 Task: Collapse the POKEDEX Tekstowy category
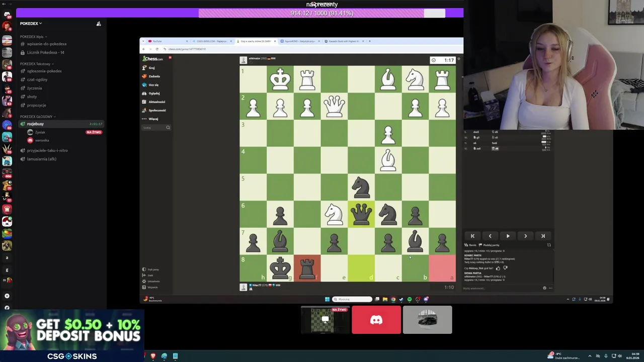pyautogui.click(x=36, y=64)
